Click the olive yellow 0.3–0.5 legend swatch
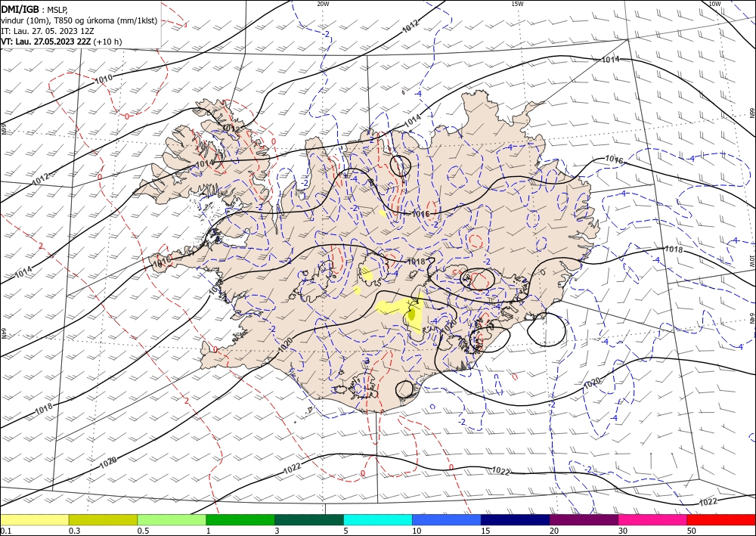 click(x=103, y=519)
